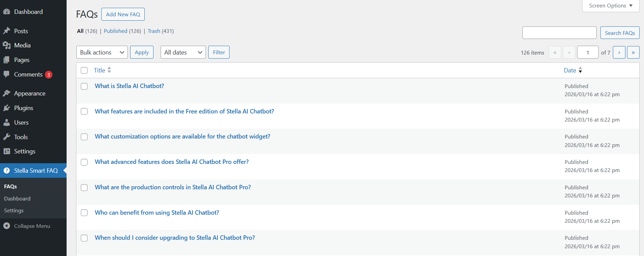Screen dimensions: 644x256
Task: Click the Posts pushpin icon
Action: click(7, 31)
